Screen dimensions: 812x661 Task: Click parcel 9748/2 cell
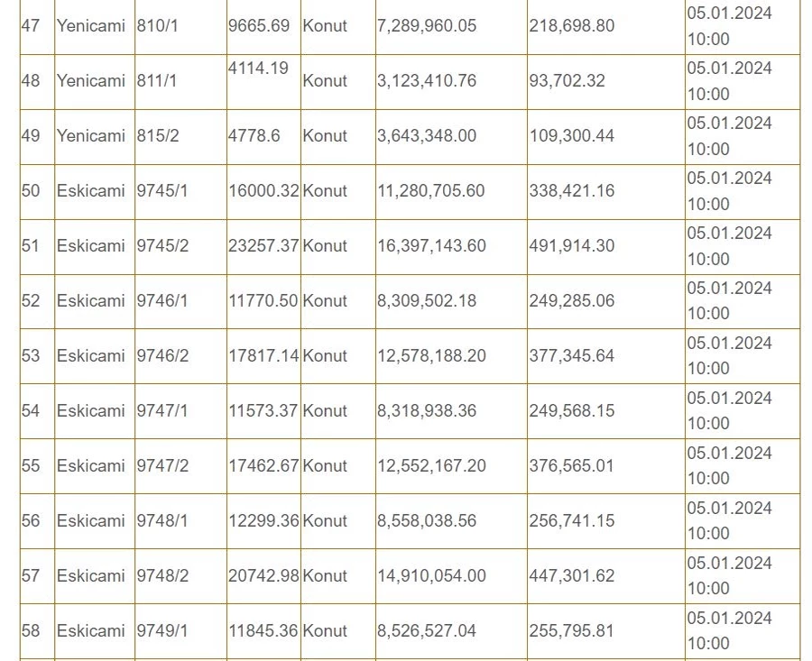[x=180, y=576]
